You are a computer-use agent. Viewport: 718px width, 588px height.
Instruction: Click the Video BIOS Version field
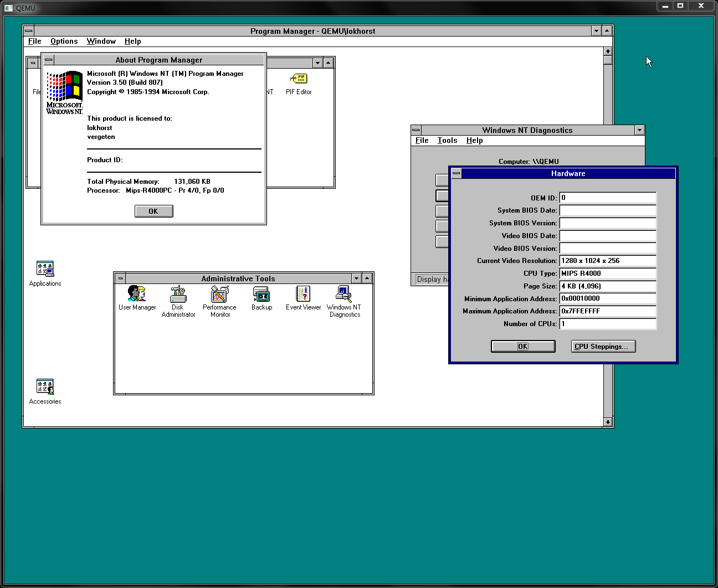click(608, 249)
